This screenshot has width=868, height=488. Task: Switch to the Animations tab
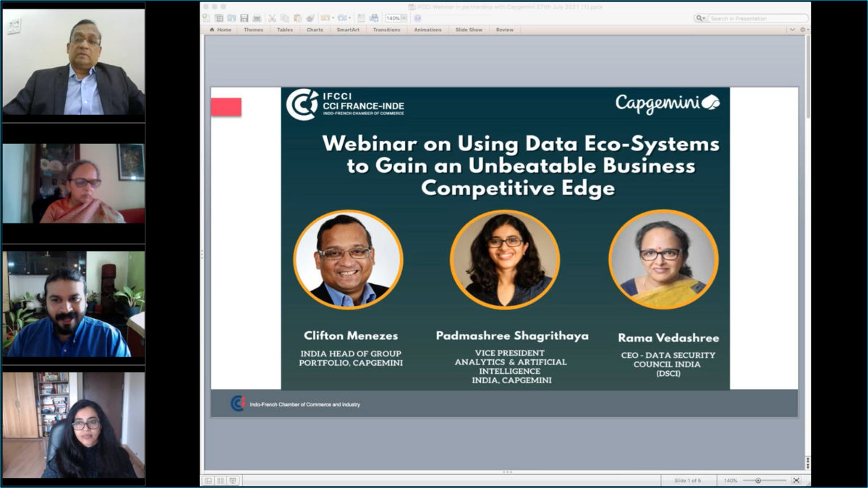427,30
